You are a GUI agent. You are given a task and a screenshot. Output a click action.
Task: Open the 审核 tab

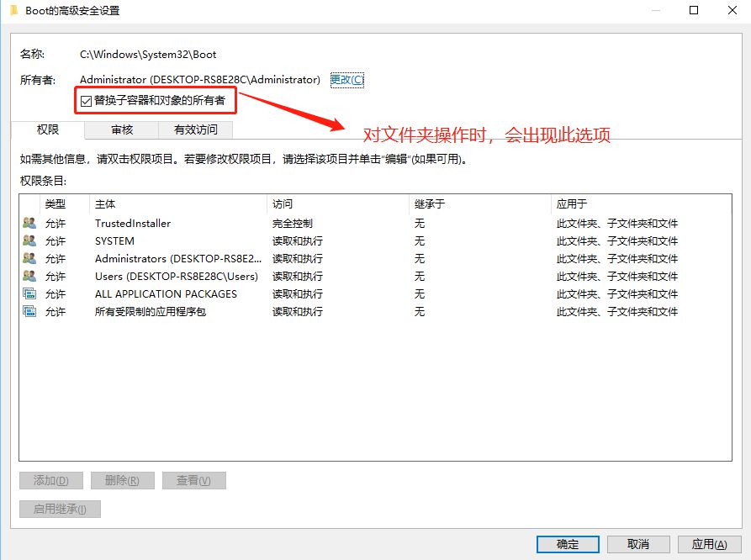(x=122, y=130)
